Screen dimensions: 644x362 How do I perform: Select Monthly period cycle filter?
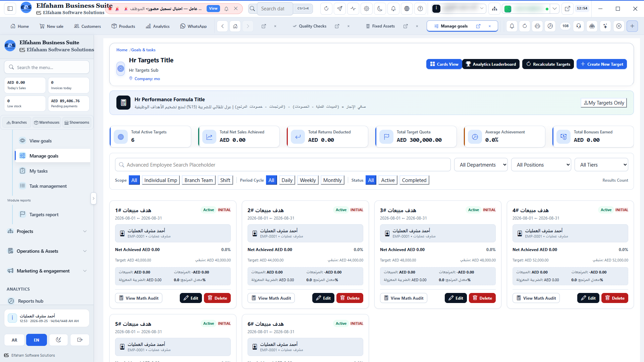[x=332, y=180]
